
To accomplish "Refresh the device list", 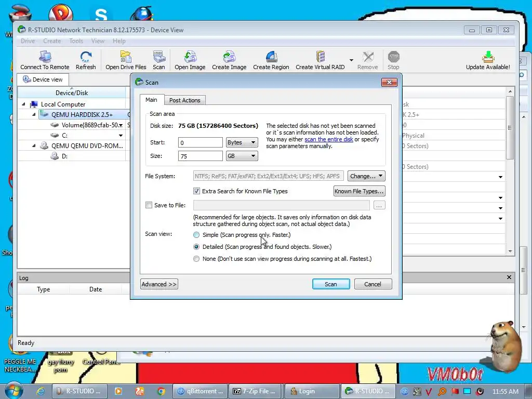I will [x=86, y=57].
